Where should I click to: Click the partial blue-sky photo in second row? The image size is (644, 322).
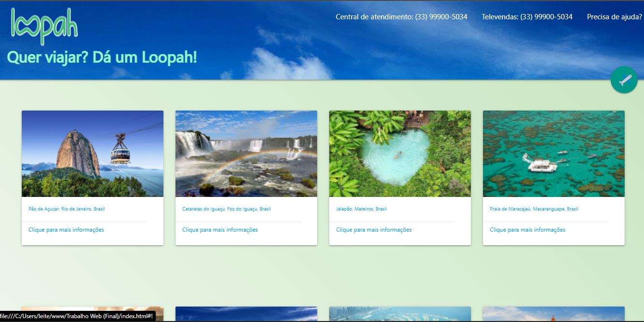tap(246, 313)
